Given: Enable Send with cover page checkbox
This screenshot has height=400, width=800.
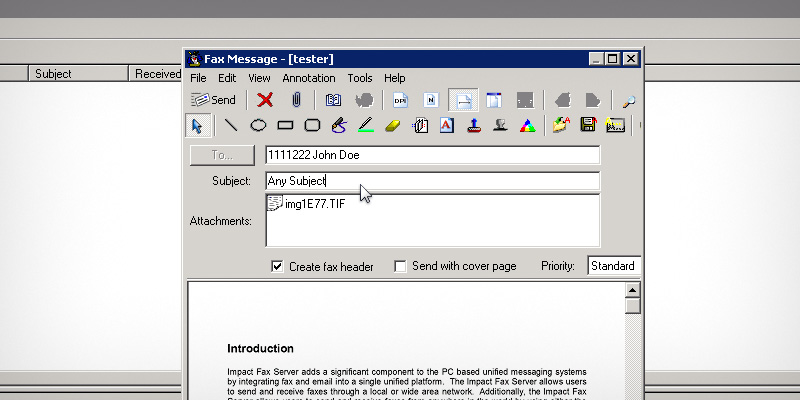Looking at the screenshot, I should (x=400, y=267).
